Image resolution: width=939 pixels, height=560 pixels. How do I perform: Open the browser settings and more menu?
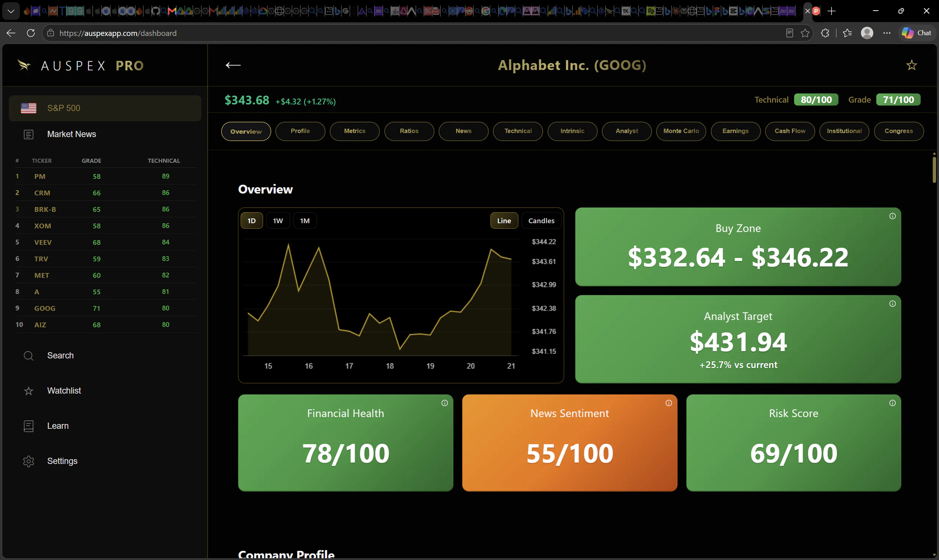887,33
